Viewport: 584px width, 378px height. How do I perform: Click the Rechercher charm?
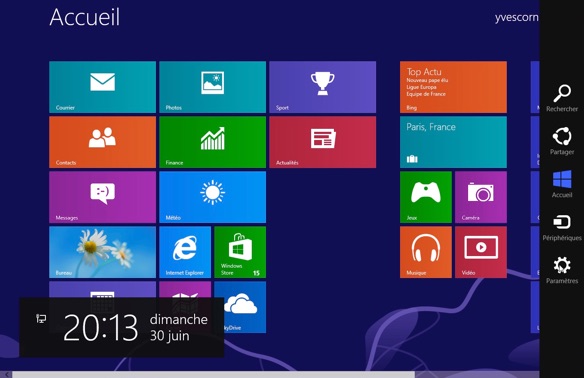(x=562, y=98)
